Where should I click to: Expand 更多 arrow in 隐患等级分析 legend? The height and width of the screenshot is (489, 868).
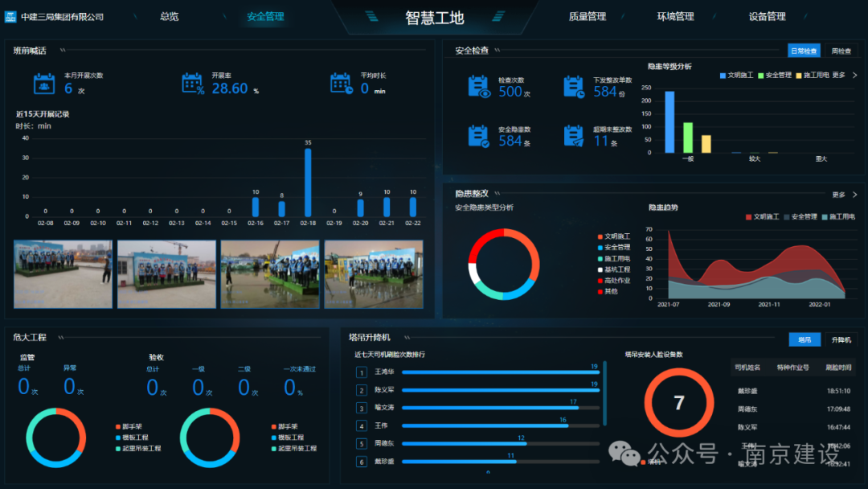coord(854,76)
